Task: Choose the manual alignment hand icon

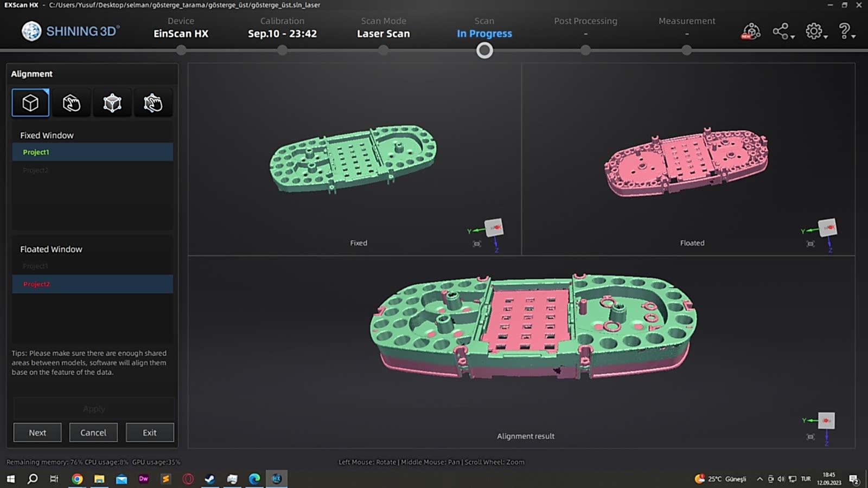Action: 71,103
